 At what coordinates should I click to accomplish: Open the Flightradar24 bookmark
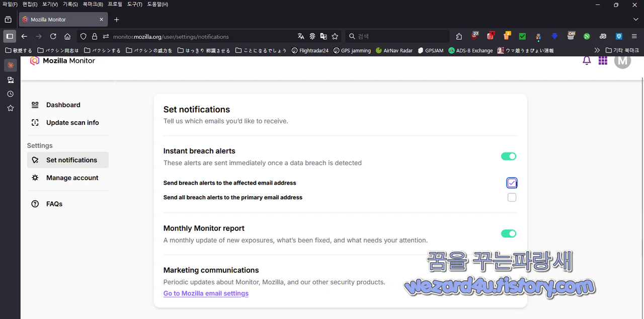pyautogui.click(x=309, y=50)
